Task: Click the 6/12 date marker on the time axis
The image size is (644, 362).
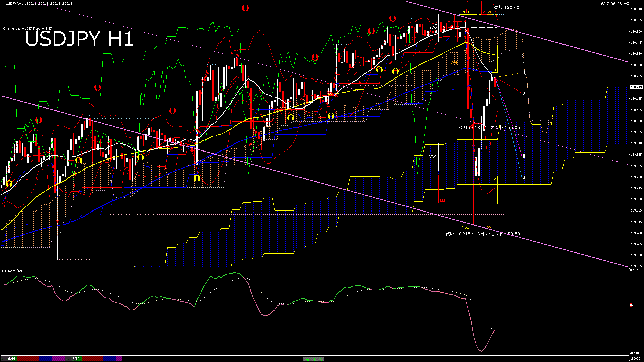Action: coord(76,359)
